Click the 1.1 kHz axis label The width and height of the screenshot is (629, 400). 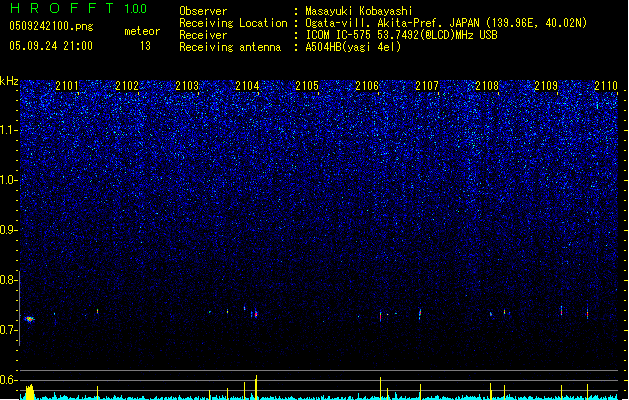pyautogui.click(x=8, y=130)
